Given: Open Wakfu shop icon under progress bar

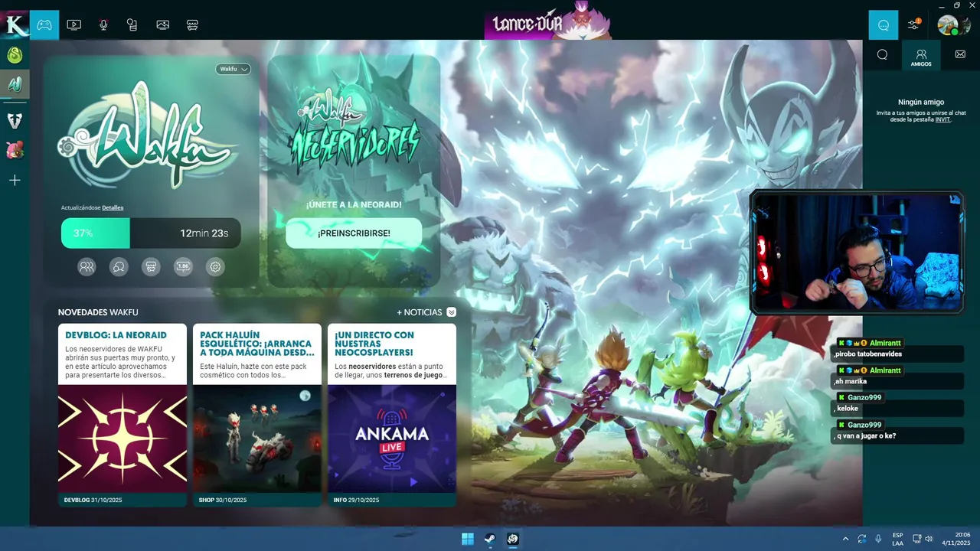Looking at the screenshot, I should point(152,266).
